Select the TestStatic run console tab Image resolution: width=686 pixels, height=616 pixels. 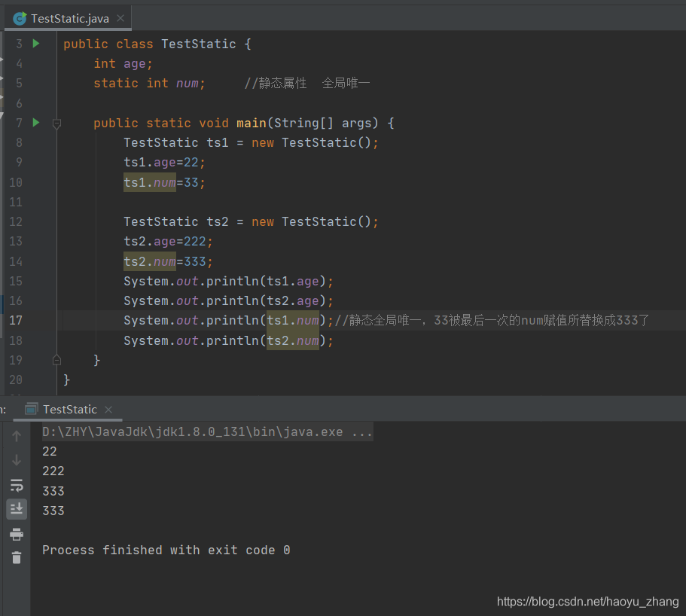coord(69,410)
